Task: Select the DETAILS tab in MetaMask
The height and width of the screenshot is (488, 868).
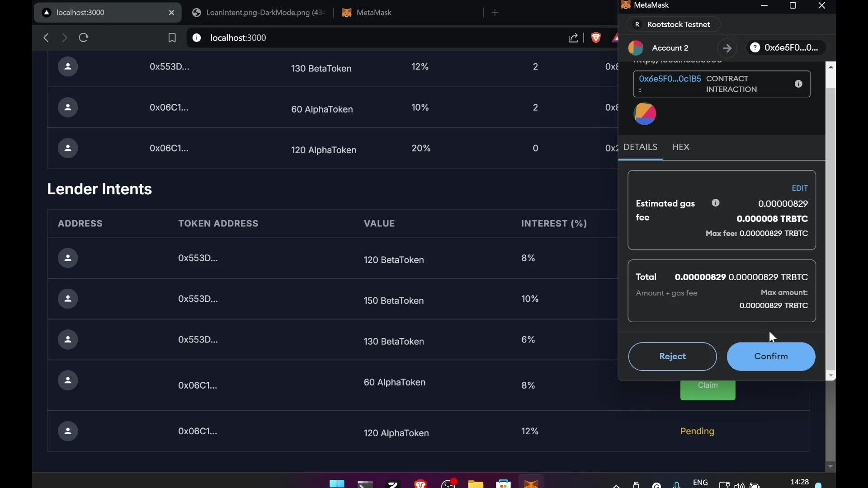Action: click(x=640, y=146)
